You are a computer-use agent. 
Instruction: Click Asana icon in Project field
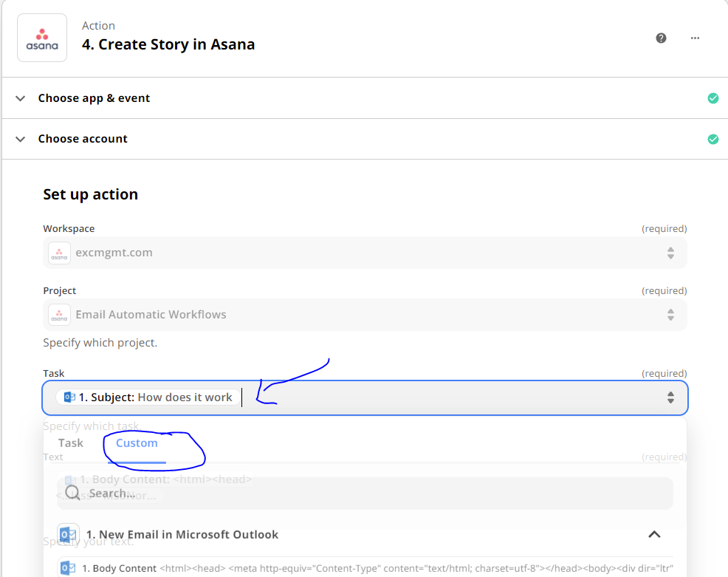click(59, 315)
